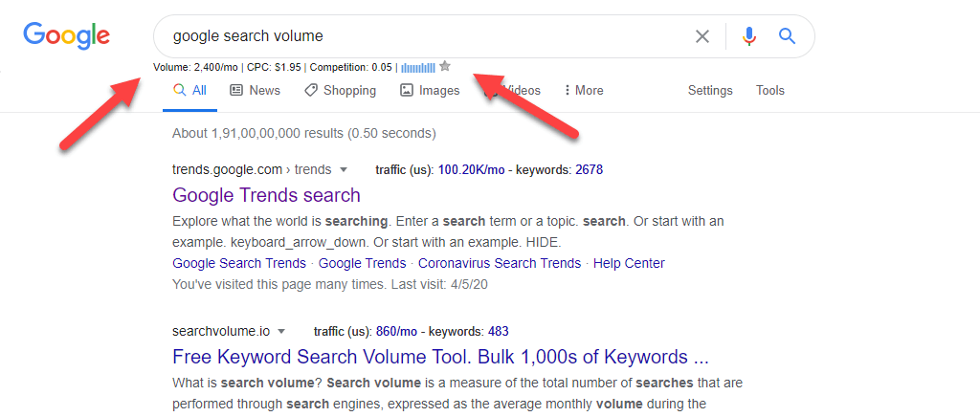Screen dimensions: 980x417
Task: Open the Google Trends sitelink
Action: 362,263
